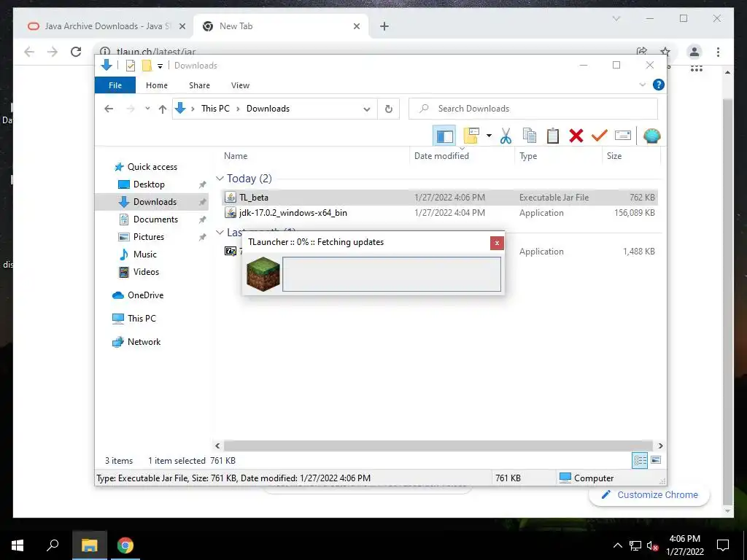The width and height of the screenshot is (747, 560).
Task: Open a new Chrome tab
Action: click(384, 26)
